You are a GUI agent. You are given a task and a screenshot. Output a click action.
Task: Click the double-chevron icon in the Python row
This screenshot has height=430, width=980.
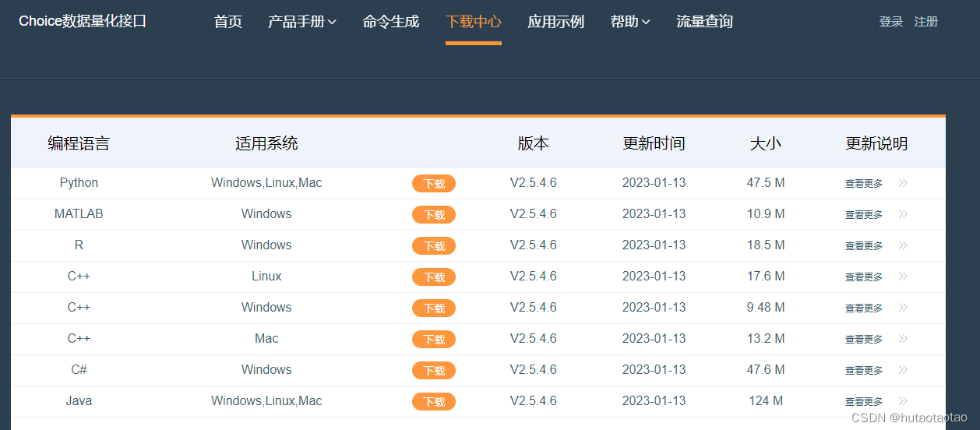[903, 183]
